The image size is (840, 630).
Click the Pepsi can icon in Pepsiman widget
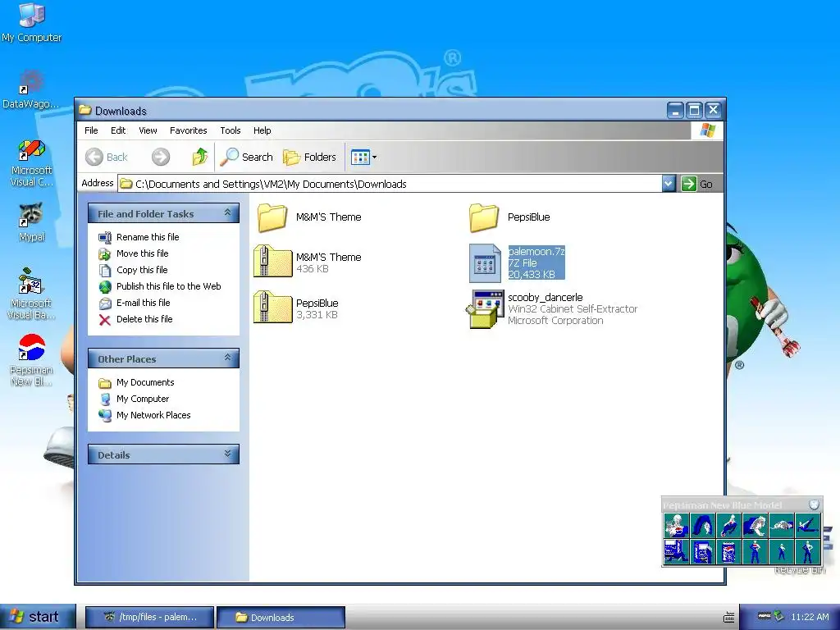coord(728,552)
